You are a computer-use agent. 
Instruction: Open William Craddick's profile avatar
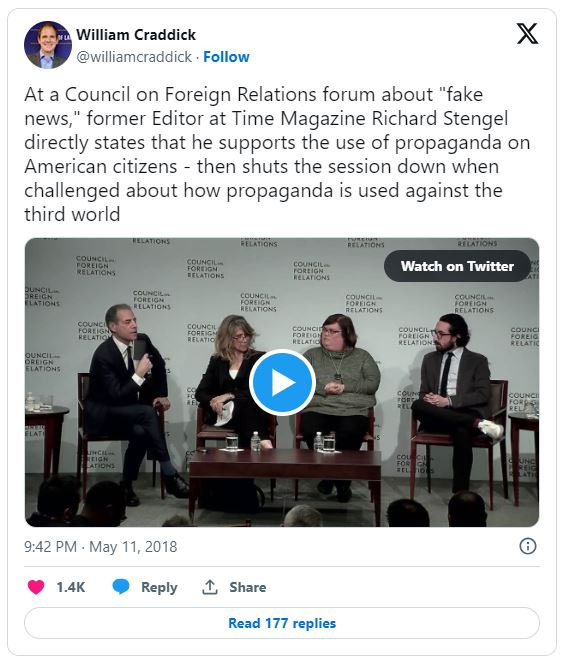tap(48, 45)
